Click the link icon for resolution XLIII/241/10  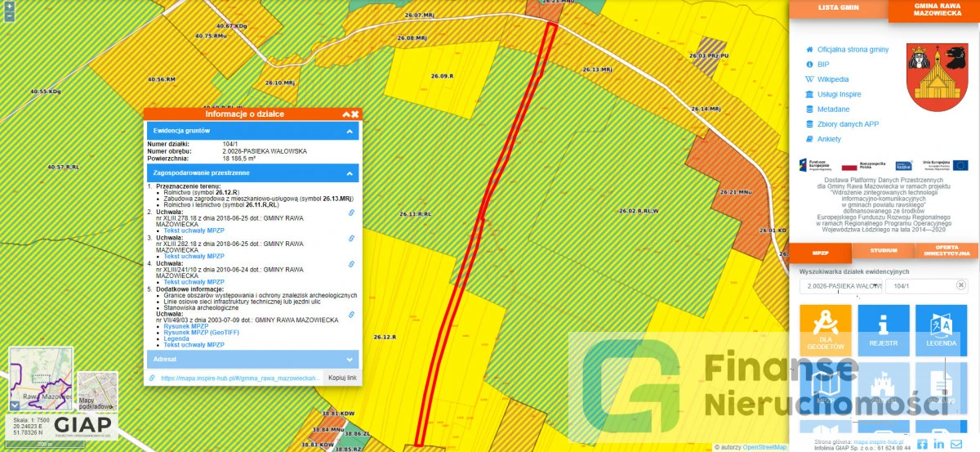coord(351,264)
